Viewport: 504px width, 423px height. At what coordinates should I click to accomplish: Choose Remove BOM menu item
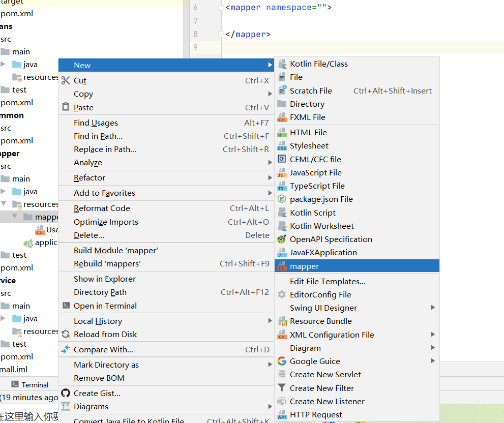(166, 378)
